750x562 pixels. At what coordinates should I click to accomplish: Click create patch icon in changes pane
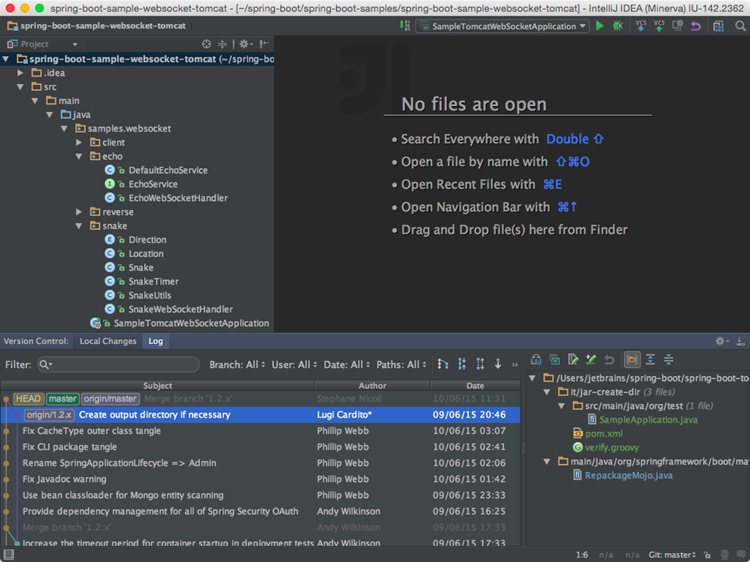pyautogui.click(x=555, y=360)
